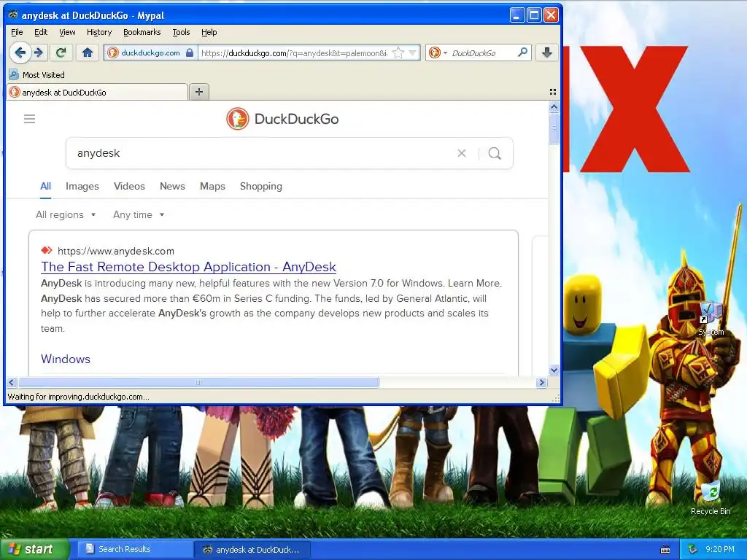Select the anydesk at DuckDuckGo tab
The height and width of the screenshot is (560, 747).
coord(97,93)
